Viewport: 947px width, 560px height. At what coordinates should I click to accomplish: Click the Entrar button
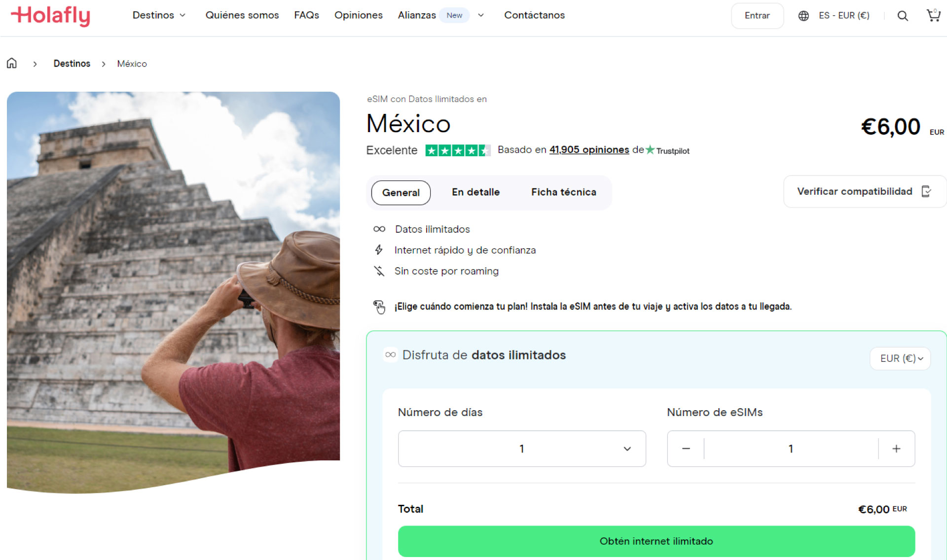click(757, 15)
